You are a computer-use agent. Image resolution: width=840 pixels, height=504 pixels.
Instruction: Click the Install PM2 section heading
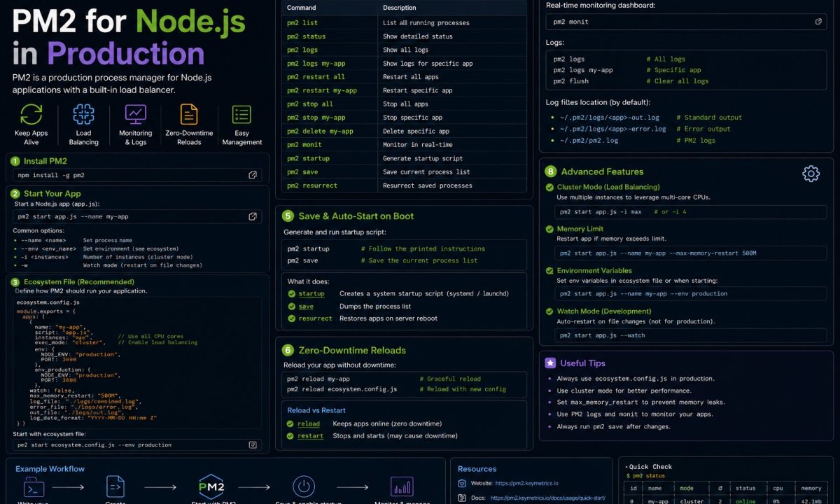pos(45,161)
